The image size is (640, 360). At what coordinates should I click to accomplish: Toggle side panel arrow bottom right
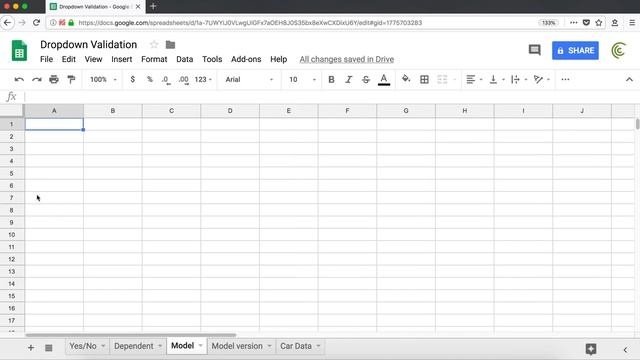click(625, 349)
